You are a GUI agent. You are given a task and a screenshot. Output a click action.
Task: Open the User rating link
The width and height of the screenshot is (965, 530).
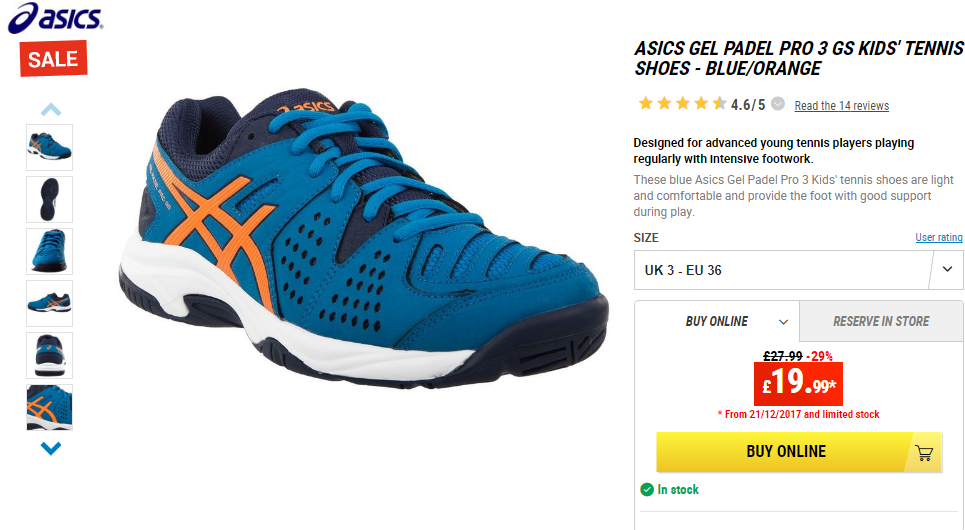[x=939, y=237]
